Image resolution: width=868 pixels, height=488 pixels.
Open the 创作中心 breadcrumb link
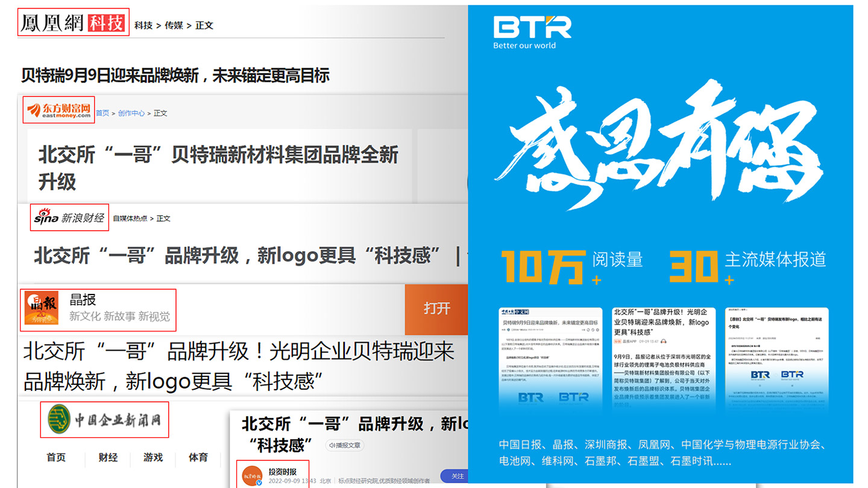tap(131, 113)
